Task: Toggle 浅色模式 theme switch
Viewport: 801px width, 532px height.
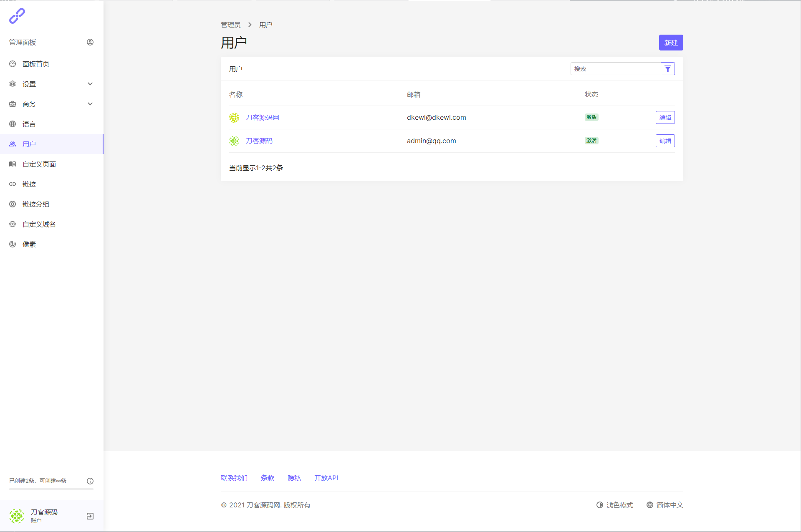Action: (x=615, y=505)
